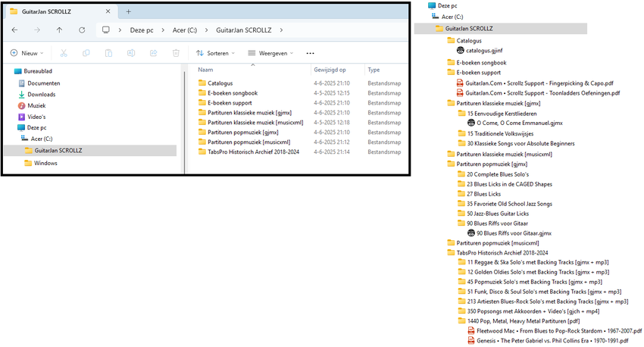The height and width of the screenshot is (347, 644).
Task: Select E-boeken songbook in file list
Action: coord(228,92)
